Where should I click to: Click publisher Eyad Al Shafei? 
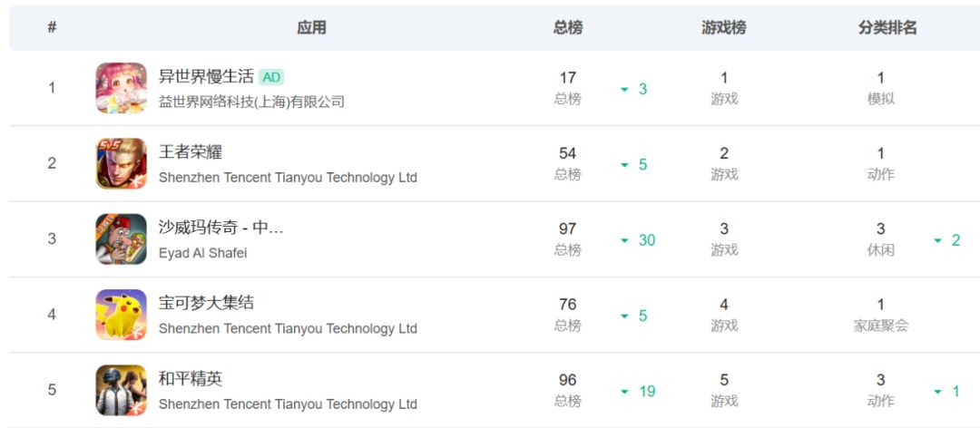point(202,253)
